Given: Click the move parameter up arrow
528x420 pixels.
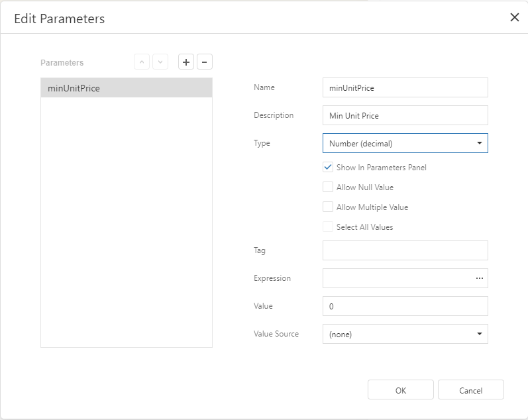Looking at the screenshot, I should [142, 62].
